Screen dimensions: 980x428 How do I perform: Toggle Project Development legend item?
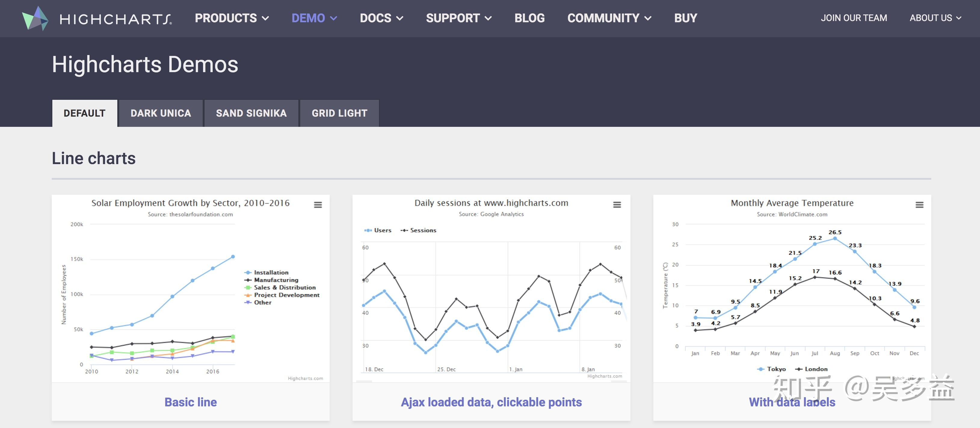282,295
